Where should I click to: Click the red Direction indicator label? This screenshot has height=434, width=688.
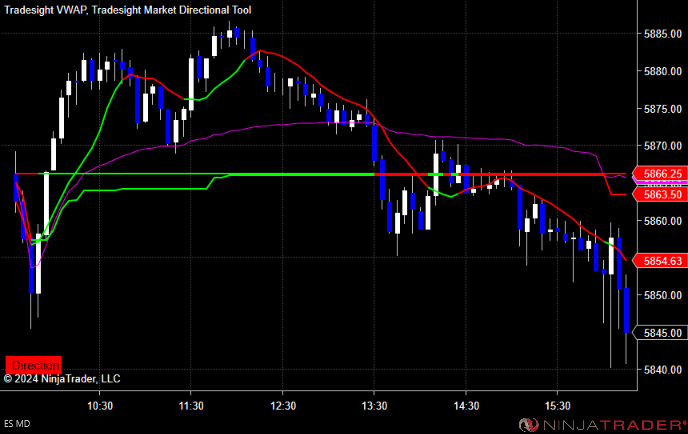[x=33, y=365]
